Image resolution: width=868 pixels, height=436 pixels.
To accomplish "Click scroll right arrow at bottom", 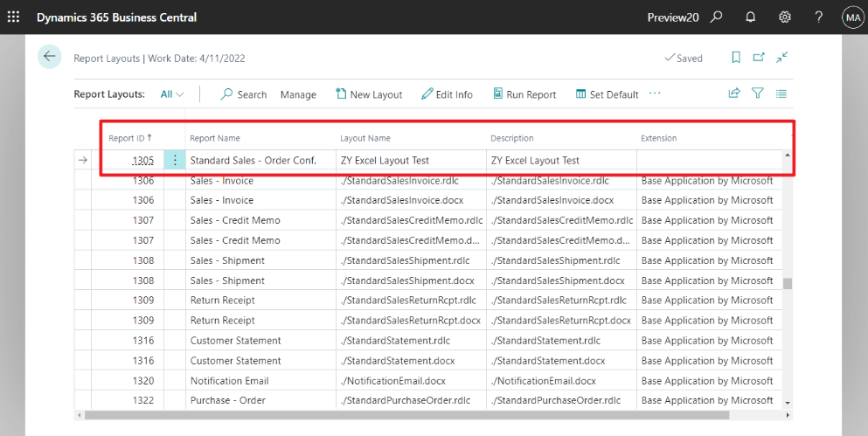I will (788, 415).
